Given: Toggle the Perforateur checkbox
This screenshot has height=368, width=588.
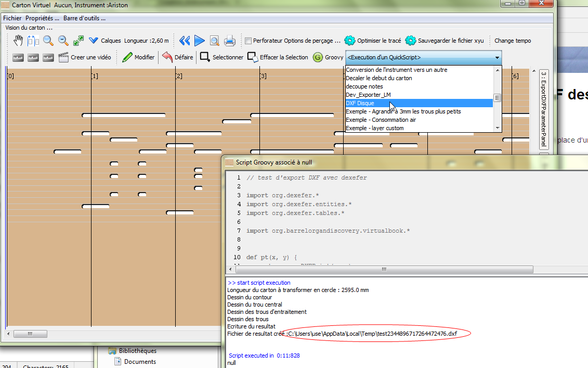Looking at the screenshot, I should (x=249, y=41).
